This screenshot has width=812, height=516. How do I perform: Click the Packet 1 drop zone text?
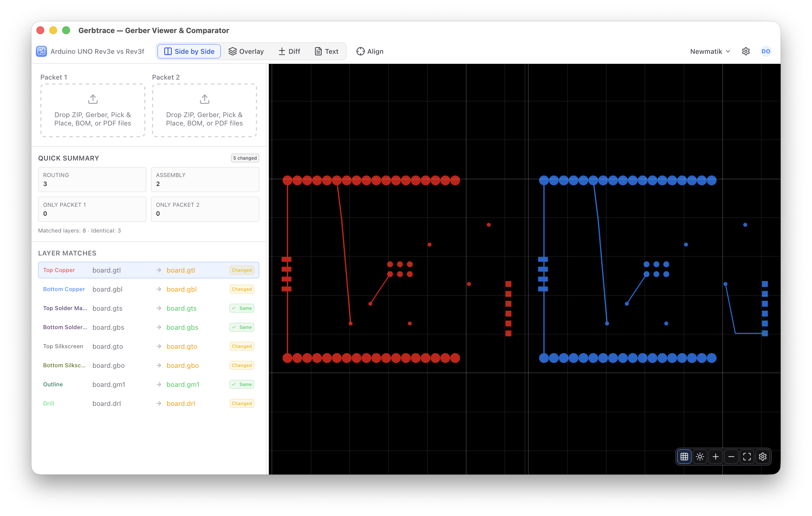93,119
